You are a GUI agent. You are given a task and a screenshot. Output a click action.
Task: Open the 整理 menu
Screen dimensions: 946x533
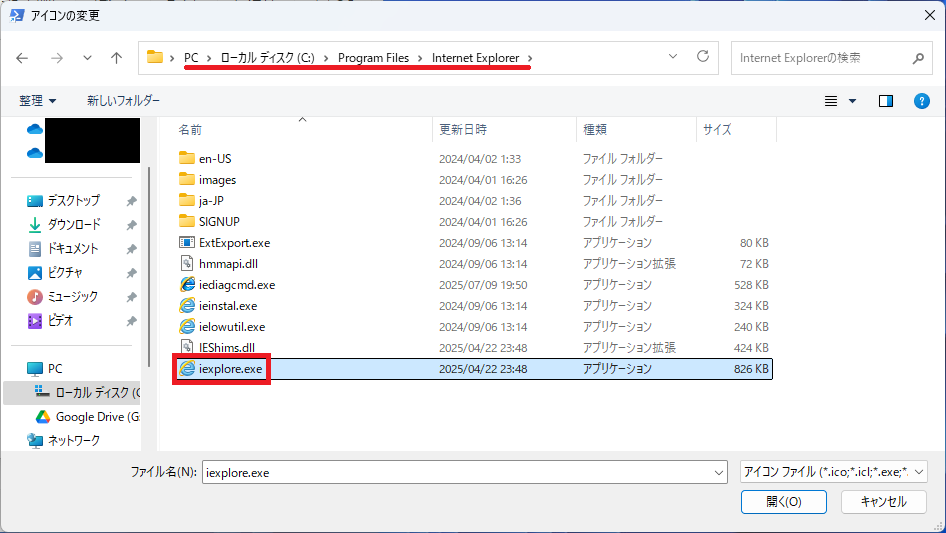coord(37,101)
